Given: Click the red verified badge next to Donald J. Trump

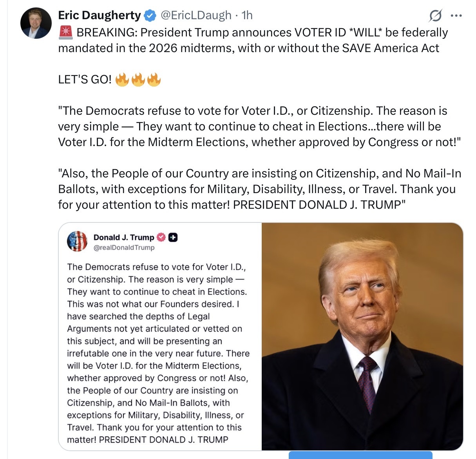Looking at the screenshot, I should tap(161, 237).
